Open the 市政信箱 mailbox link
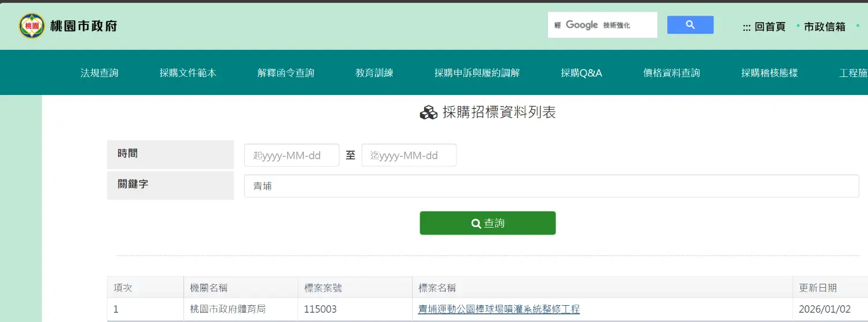868x322 pixels. [x=825, y=27]
